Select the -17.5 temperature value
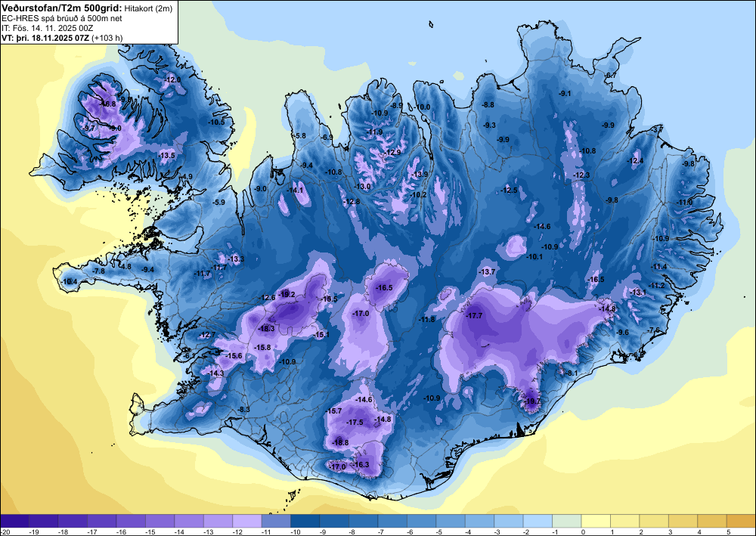The image size is (756, 536). click(x=355, y=423)
